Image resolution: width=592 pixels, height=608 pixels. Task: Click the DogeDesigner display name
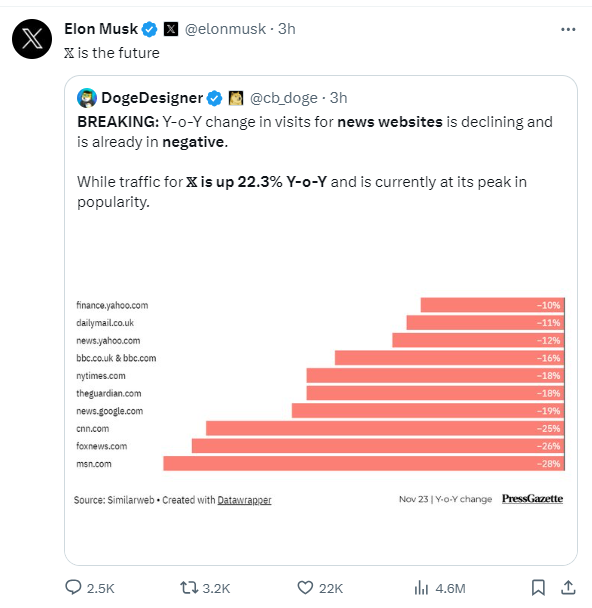point(152,98)
